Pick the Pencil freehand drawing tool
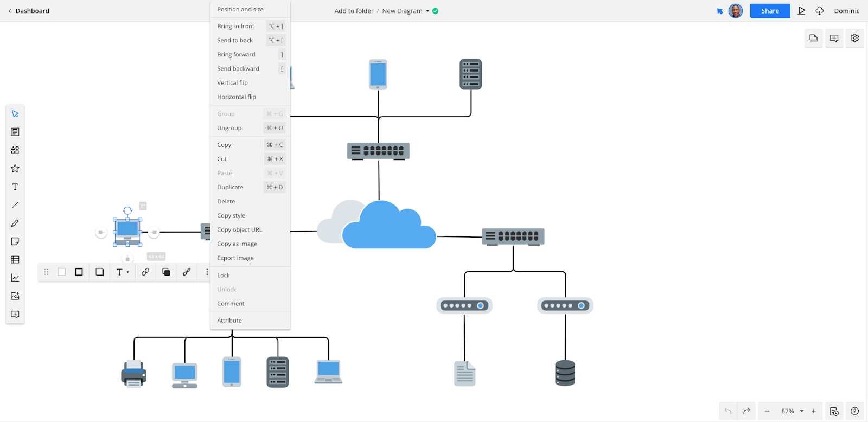Screen dimensions: 868x422 pyautogui.click(x=15, y=223)
